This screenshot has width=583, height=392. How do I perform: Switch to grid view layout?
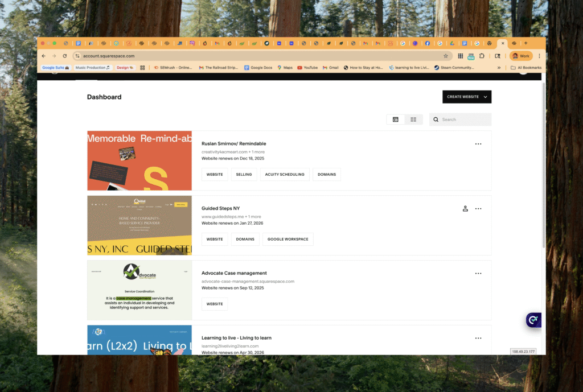(413, 119)
